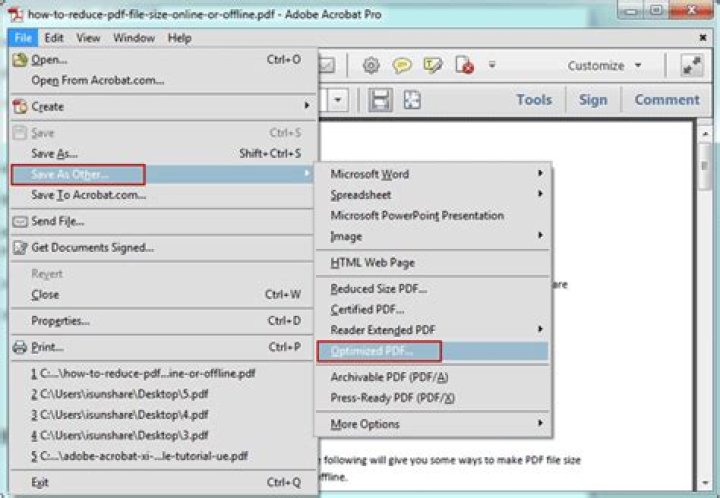Image resolution: width=720 pixels, height=498 pixels.
Task: Select Press-Ready PDF (PDF/X)
Action: coord(433,398)
